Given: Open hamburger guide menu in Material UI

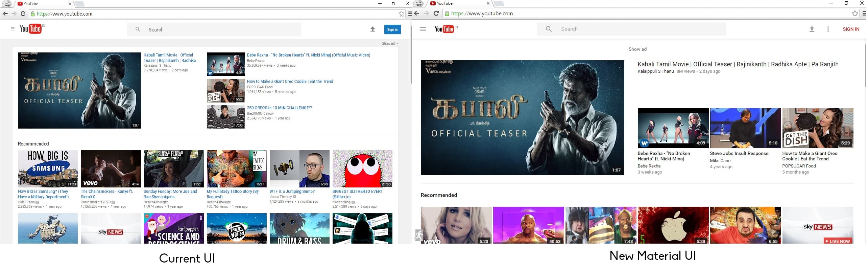Looking at the screenshot, I should [x=423, y=29].
